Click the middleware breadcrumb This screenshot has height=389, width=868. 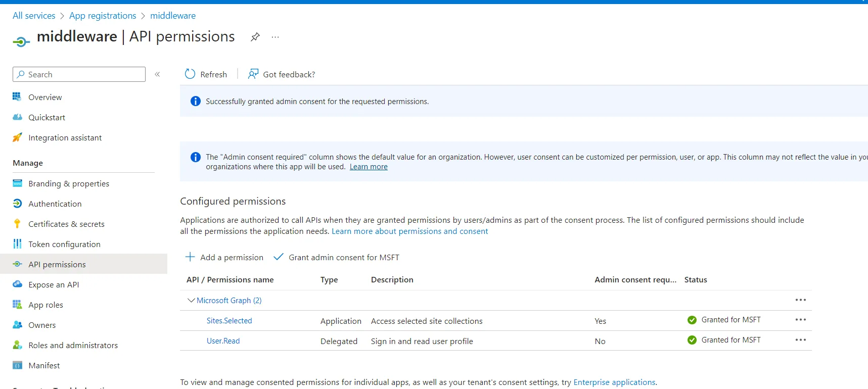point(173,16)
